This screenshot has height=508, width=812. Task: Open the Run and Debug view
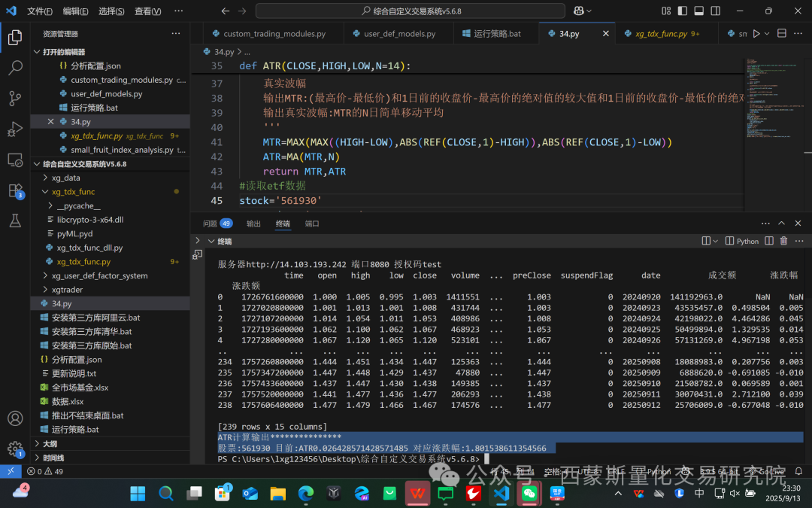tap(15, 129)
